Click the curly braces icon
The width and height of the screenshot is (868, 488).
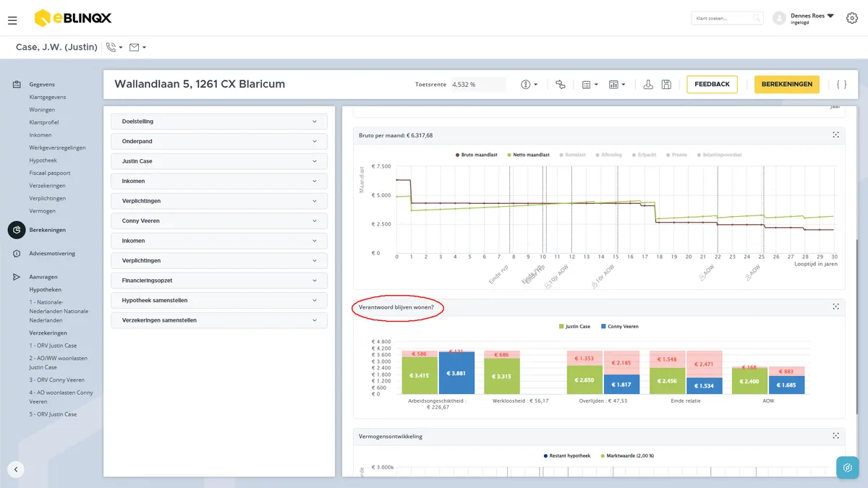841,85
